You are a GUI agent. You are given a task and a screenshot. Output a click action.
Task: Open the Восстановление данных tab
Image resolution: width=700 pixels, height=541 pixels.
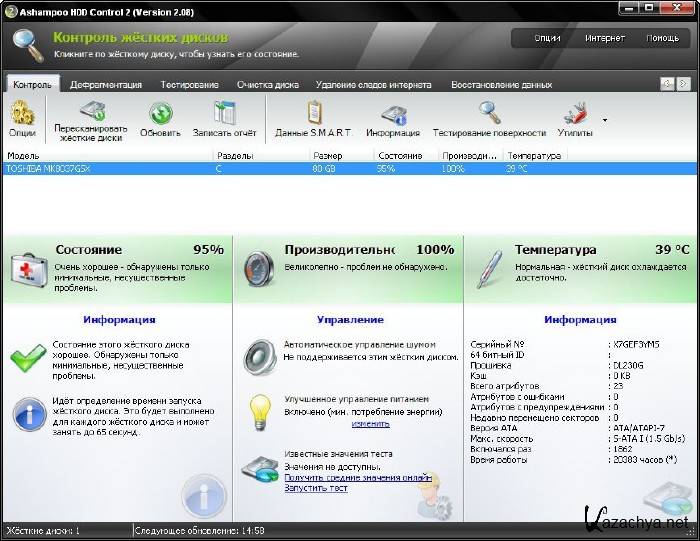click(x=501, y=85)
